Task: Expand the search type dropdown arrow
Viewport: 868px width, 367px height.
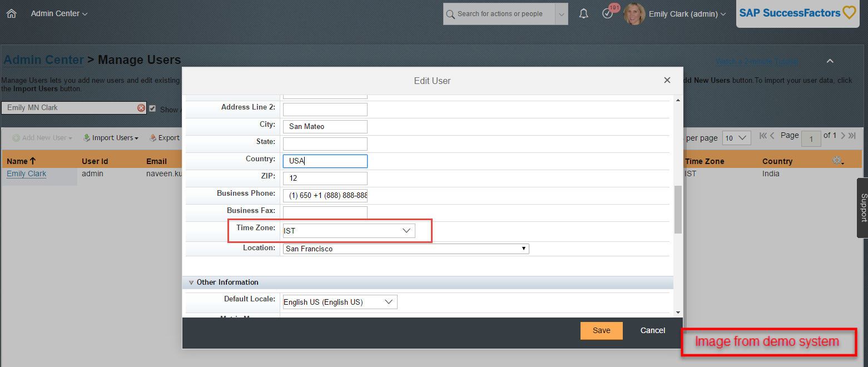Action: (x=562, y=14)
